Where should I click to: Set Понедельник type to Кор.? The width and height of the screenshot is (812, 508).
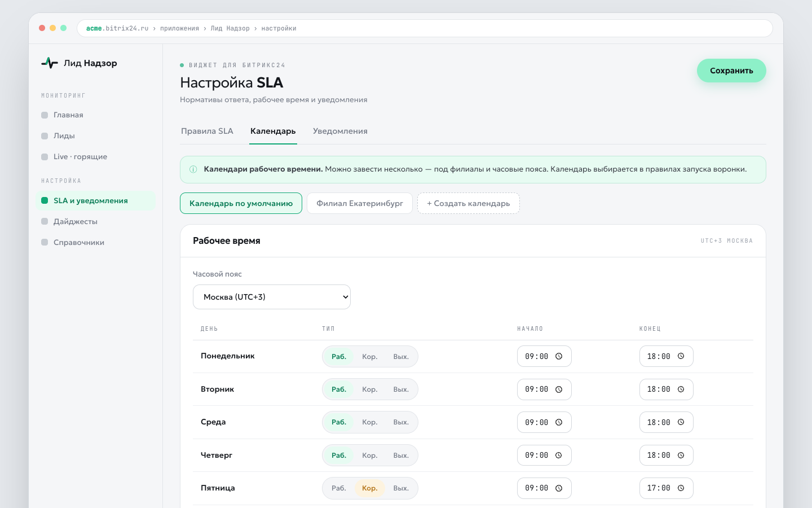370,357
